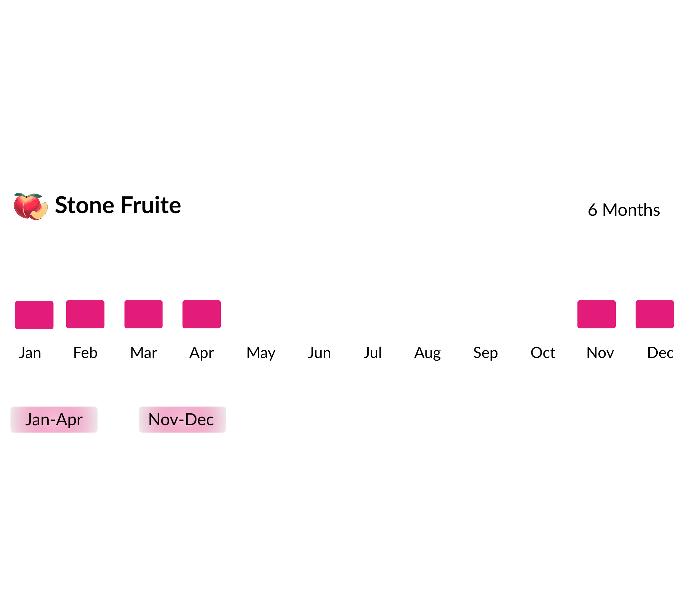Choose the pink April block
Image resolution: width=682 pixels, height=616 pixels.
[x=201, y=314]
